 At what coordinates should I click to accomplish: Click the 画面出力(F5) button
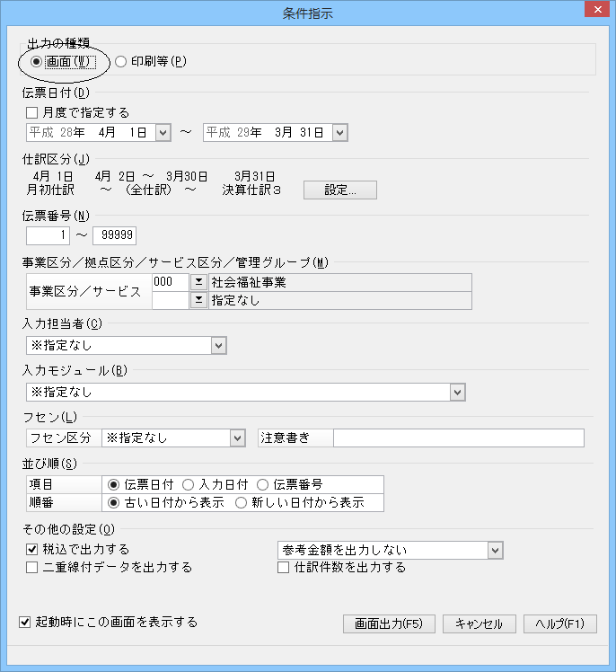(x=389, y=623)
